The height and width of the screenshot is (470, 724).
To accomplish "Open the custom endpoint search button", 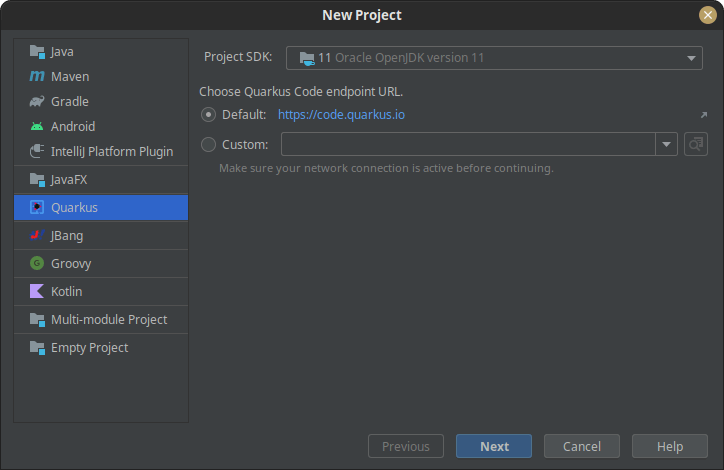I will 696,144.
